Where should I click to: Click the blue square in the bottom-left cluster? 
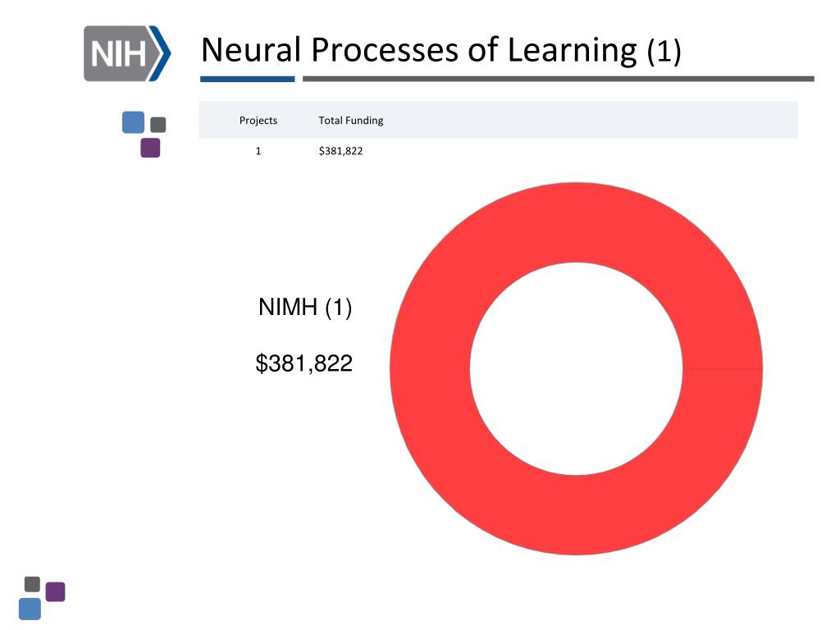[x=30, y=609]
